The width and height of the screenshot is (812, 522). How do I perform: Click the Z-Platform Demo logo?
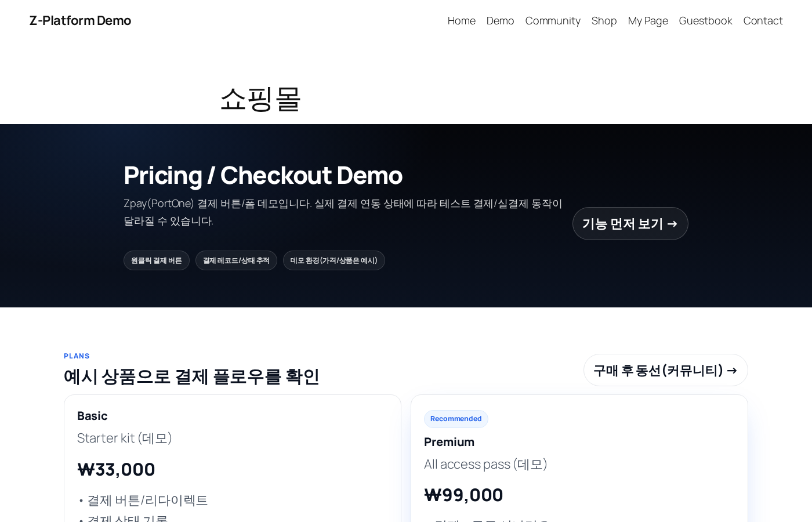[80, 20]
